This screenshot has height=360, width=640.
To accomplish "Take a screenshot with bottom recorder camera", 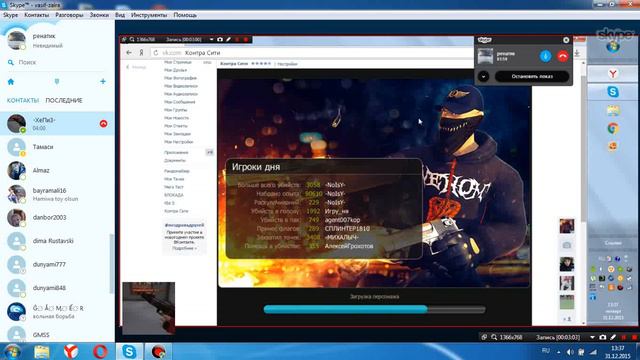I will point(603,337).
